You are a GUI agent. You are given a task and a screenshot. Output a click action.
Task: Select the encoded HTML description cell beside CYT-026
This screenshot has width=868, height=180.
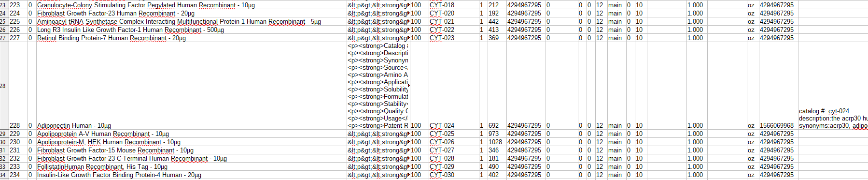[x=378, y=142]
